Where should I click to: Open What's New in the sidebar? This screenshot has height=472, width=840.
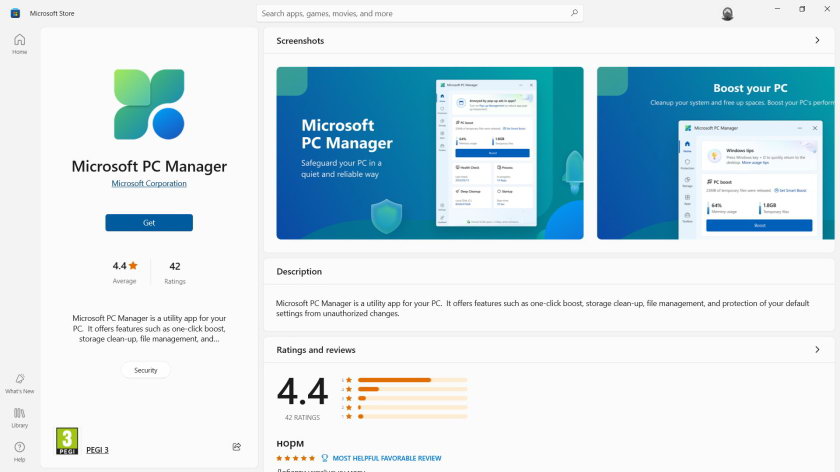[x=19, y=384]
